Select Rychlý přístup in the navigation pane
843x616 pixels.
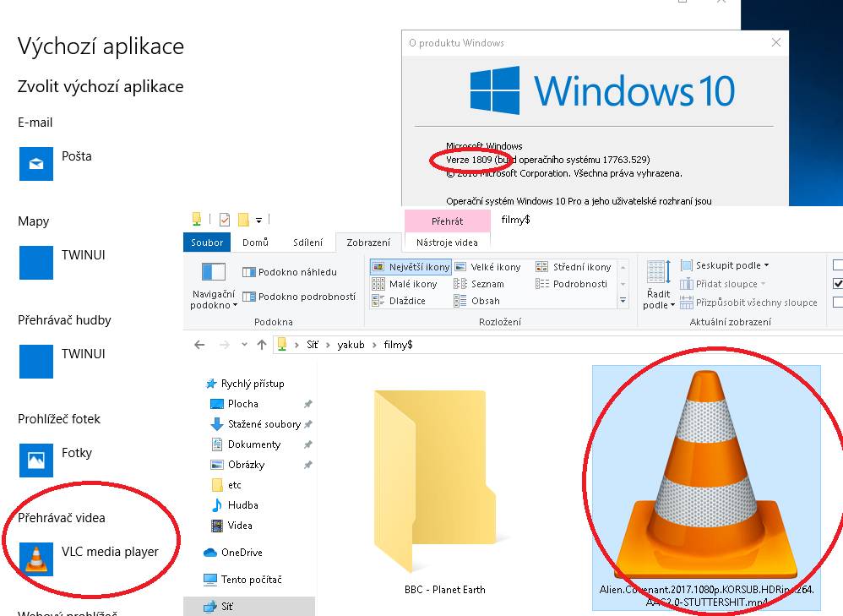tap(245, 384)
